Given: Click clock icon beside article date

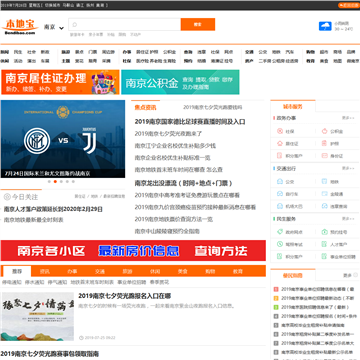Looking at the screenshot, I should 81,338.
